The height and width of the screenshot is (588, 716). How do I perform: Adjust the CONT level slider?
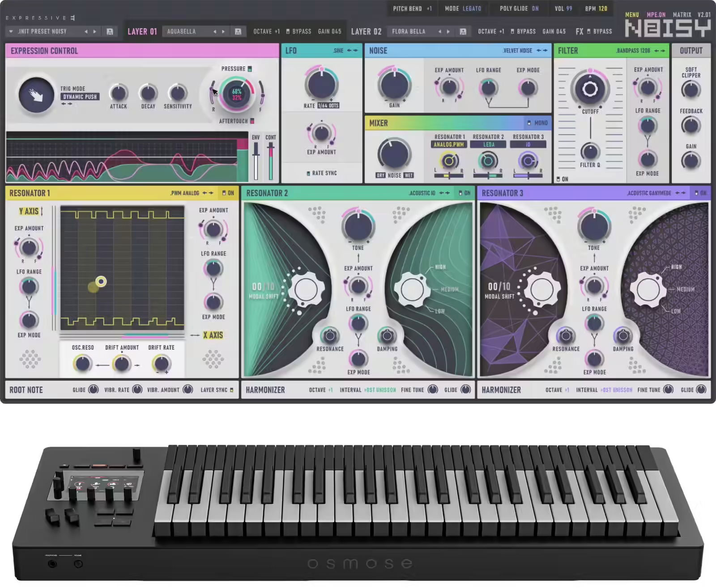tap(270, 161)
